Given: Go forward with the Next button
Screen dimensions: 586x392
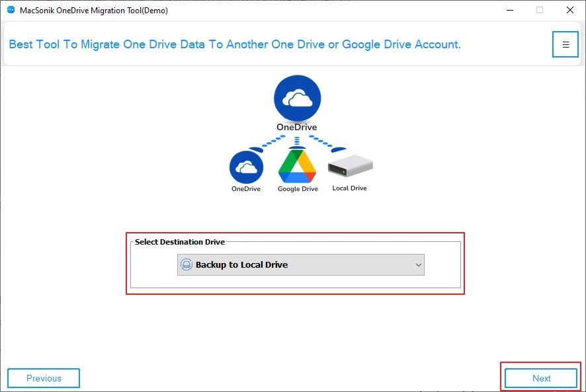Looking at the screenshot, I should pyautogui.click(x=541, y=378).
